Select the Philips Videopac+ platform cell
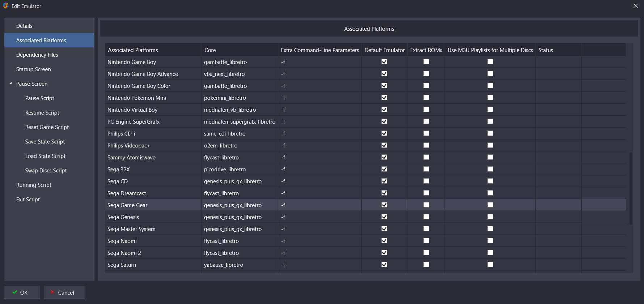Image resolution: width=644 pixels, height=304 pixels. point(153,146)
